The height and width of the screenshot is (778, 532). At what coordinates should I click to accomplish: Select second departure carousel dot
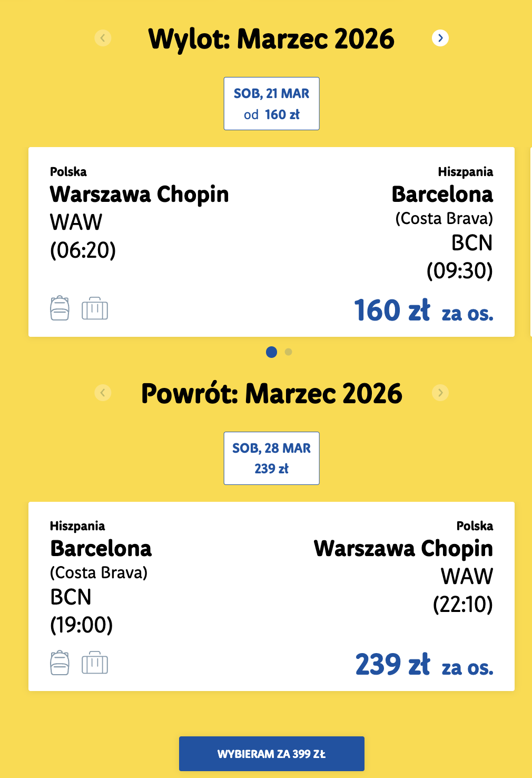point(288,352)
